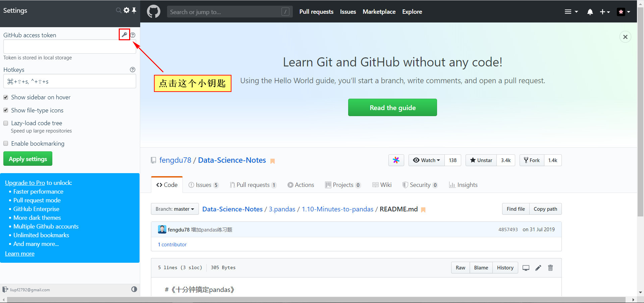Select the Actions tab

point(301,185)
